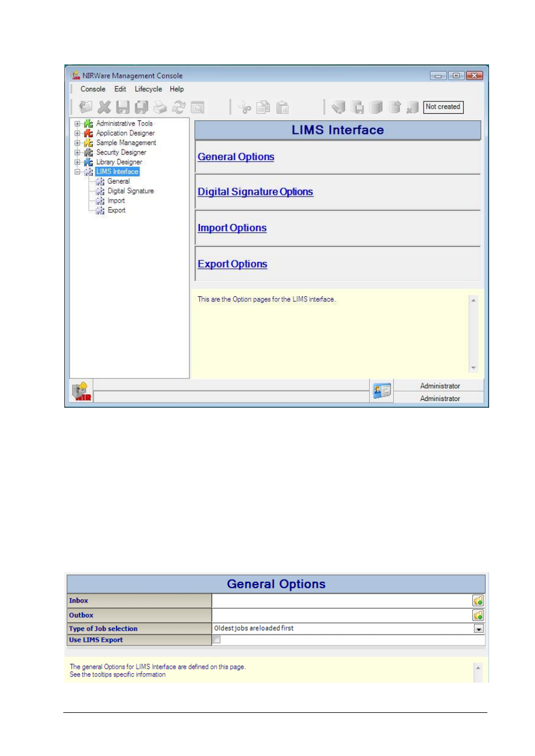Viewport: 535px width, 756px height.
Task: Click the database save icon
Action: 357,107
